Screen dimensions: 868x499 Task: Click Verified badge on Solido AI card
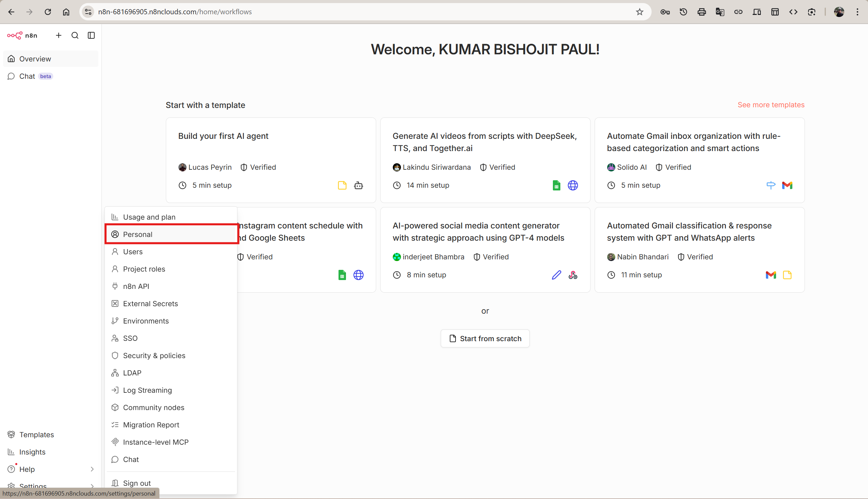point(673,167)
